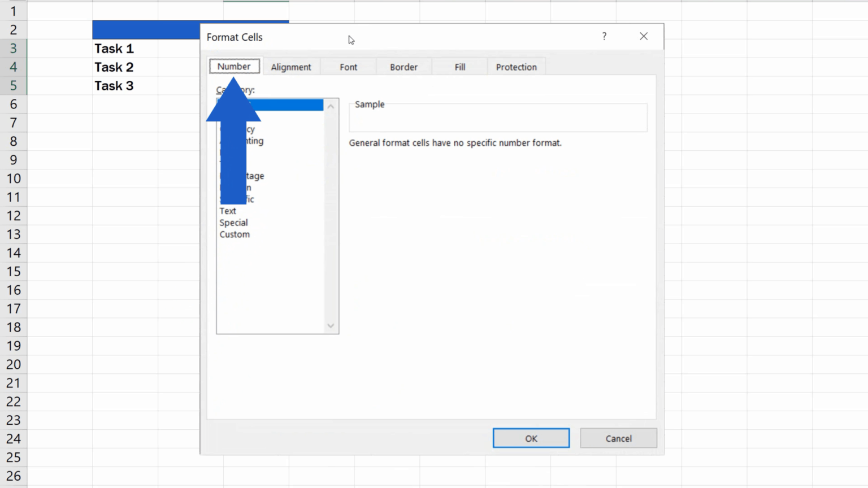868x488 pixels.
Task: Switch to the Border tab
Action: tap(403, 67)
